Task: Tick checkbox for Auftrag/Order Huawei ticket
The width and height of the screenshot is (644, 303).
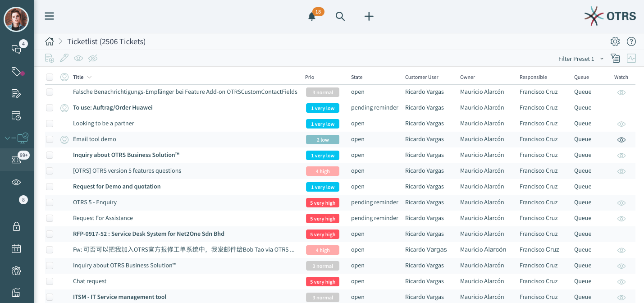Action: point(50,108)
